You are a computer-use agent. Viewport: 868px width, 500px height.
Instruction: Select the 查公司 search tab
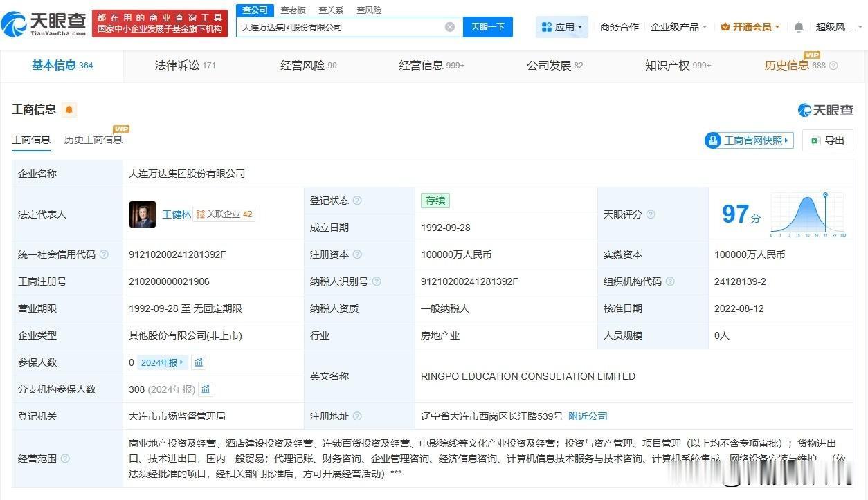pyautogui.click(x=255, y=10)
